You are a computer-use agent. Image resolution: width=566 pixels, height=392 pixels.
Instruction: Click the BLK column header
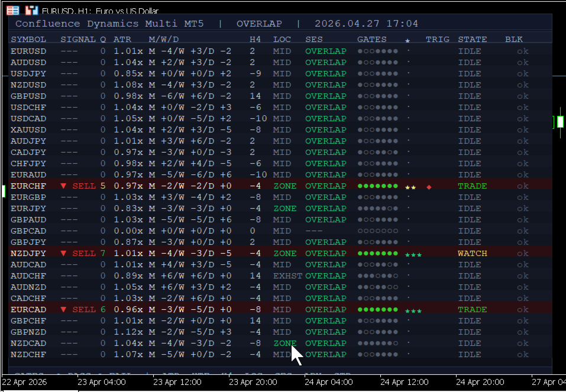(x=514, y=40)
